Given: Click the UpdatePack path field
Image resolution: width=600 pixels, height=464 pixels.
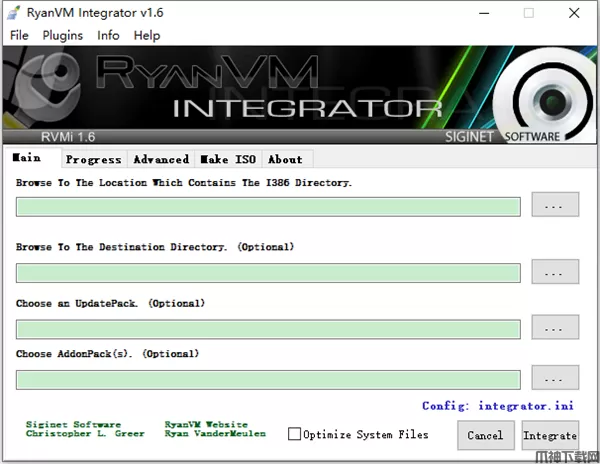Looking at the screenshot, I should (268, 329).
